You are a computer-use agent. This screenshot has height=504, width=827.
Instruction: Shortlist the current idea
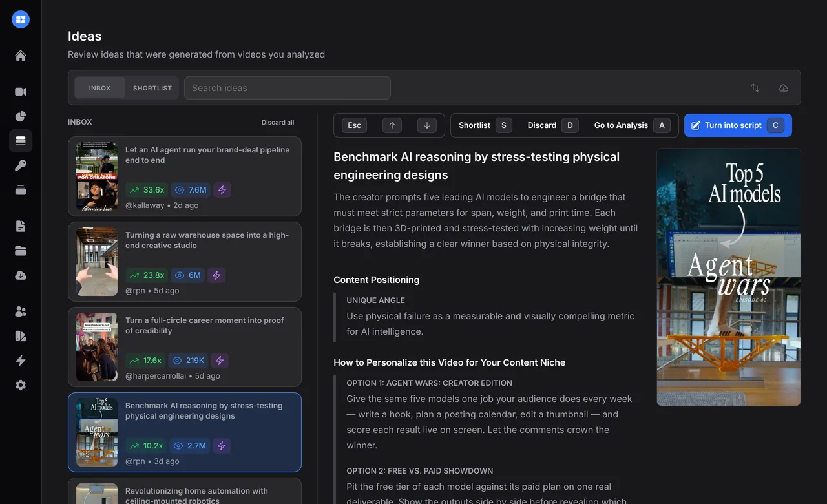coord(485,125)
